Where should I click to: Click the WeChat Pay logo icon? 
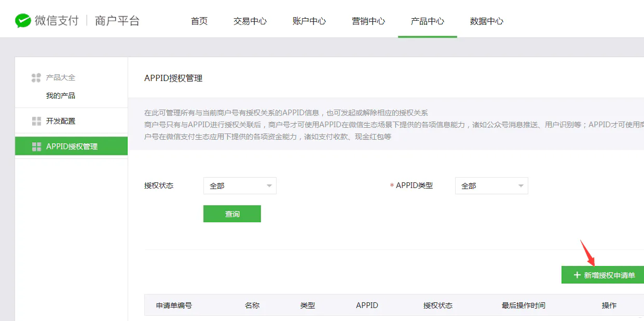[x=23, y=21]
